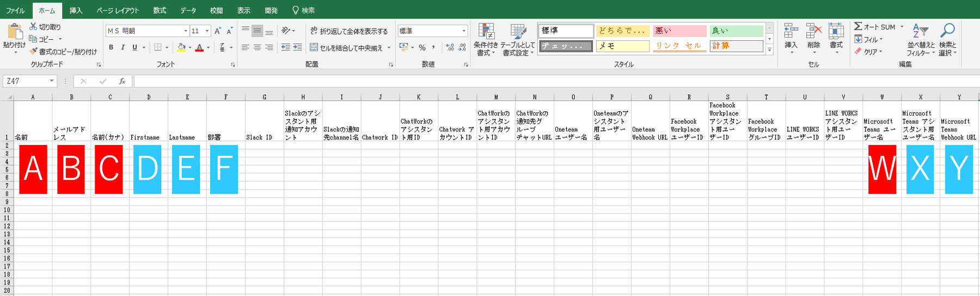Switch to the 数式 tab
The height and width of the screenshot is (296, 980).
160,10
